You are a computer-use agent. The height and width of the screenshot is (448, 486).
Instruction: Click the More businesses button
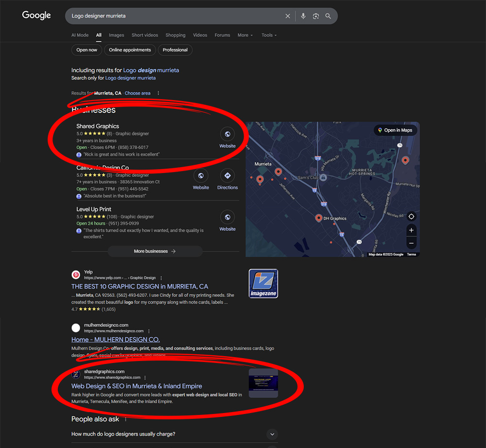tap(155, 251)
